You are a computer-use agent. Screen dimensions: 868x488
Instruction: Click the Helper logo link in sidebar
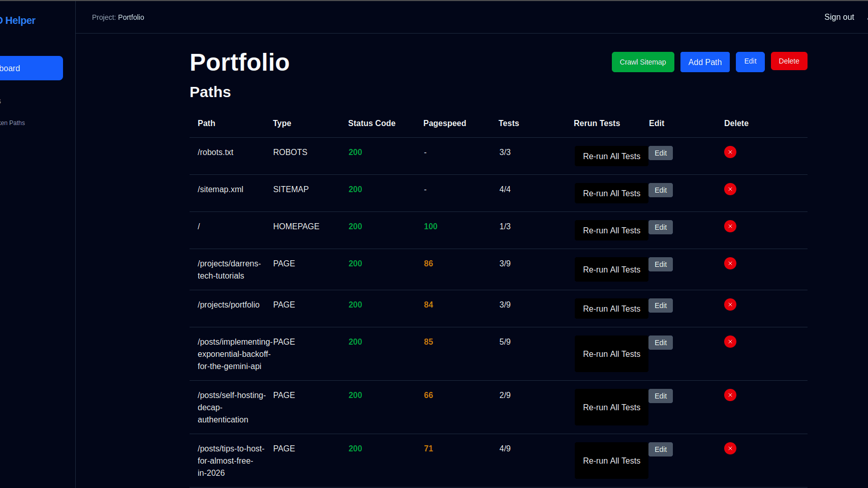click(18, 20)
